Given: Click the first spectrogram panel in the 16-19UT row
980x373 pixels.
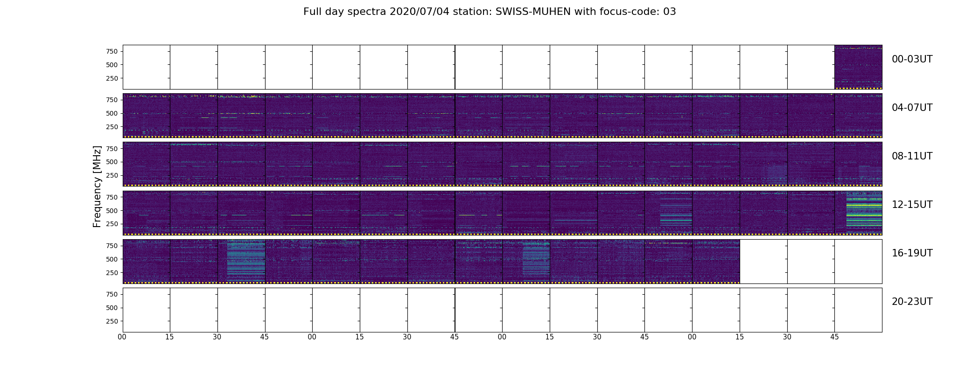Looking at the screenshot, I should (147, 261).
